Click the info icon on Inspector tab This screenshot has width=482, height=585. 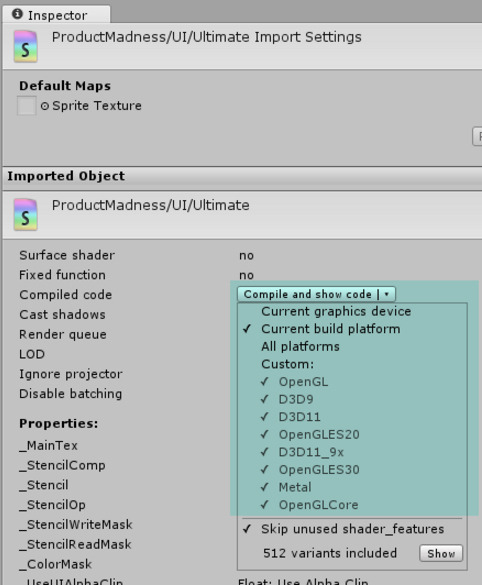(x=17, y=14)
